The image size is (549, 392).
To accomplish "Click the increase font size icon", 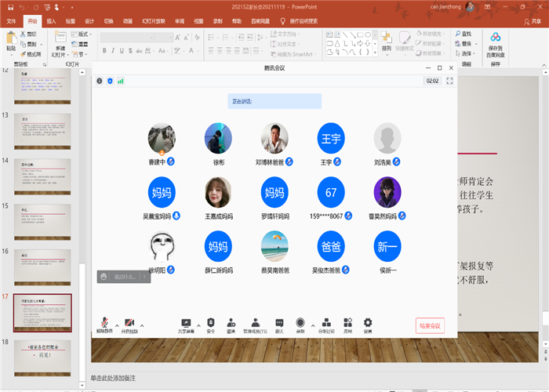I will click(x=177, y=38).
